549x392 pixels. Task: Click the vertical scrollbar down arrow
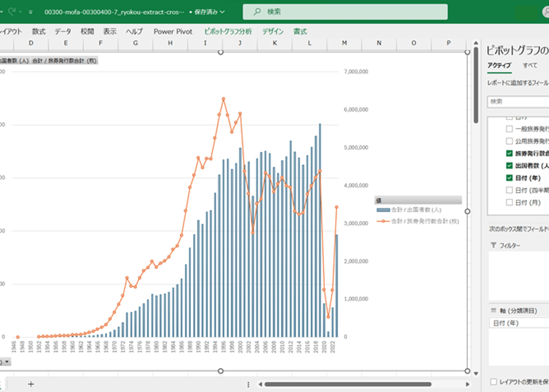(x=476, y=374)
